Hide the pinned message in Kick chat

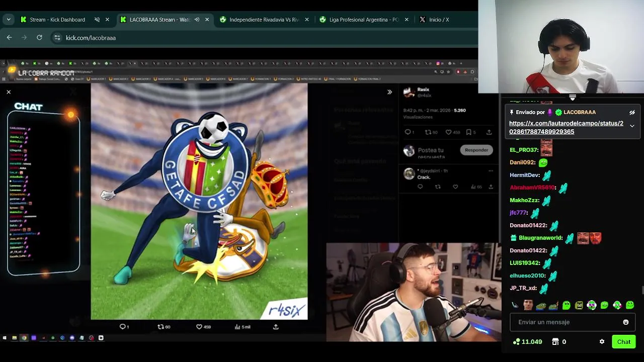[x=632, y=113]
